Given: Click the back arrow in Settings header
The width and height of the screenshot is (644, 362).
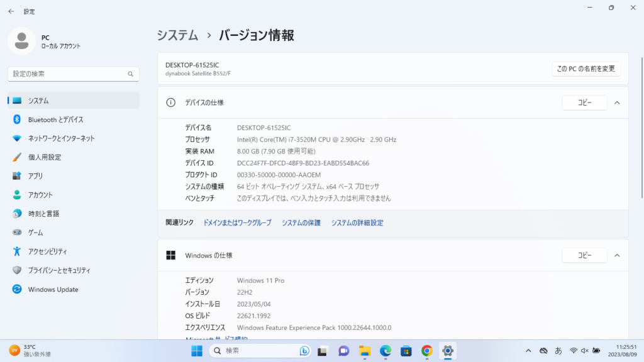Looking at the screenshot, I should pos(11,11).
